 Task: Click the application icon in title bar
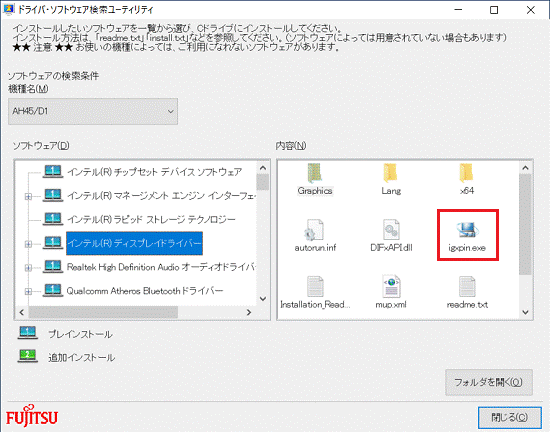click(x=8, y=9)
